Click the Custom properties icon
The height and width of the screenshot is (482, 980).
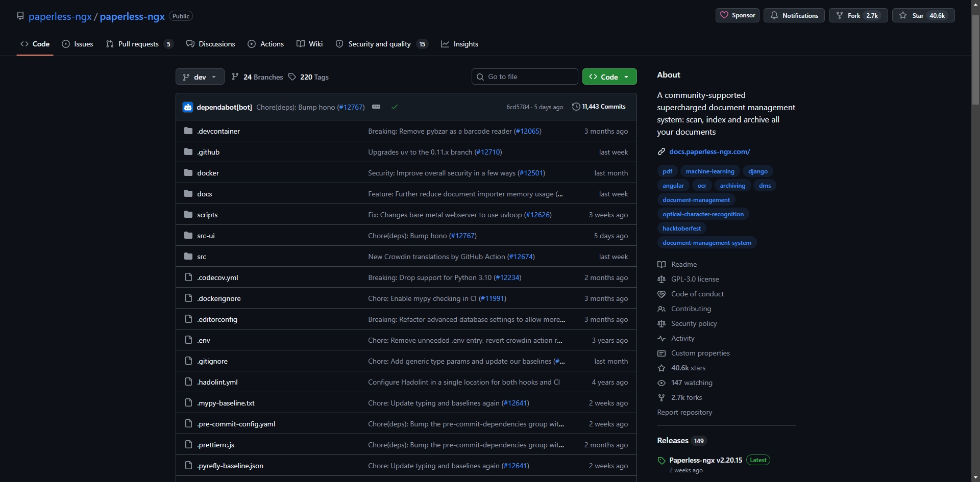tap(661, 353)
